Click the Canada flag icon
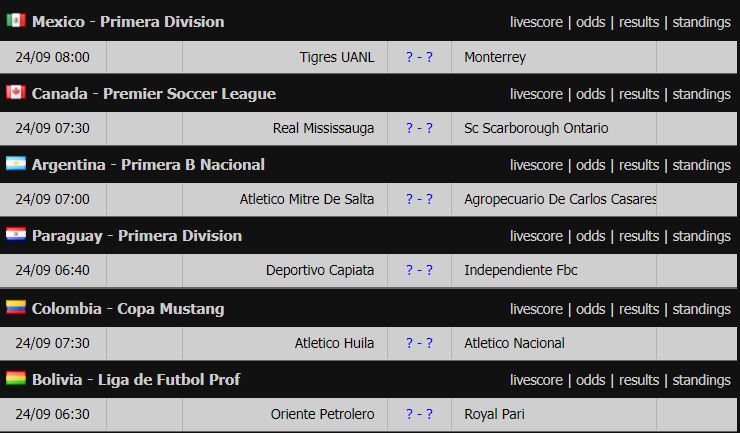 tap(16, 92)
